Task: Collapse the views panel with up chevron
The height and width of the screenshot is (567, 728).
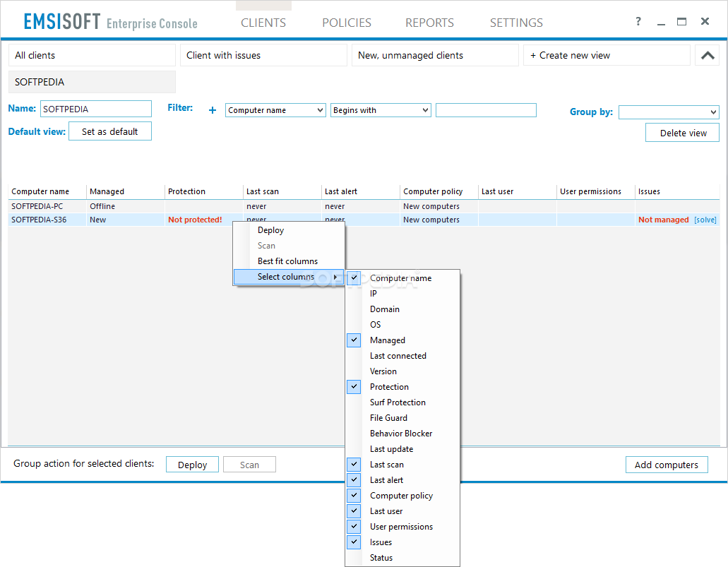Action: (x=707, y=55)
